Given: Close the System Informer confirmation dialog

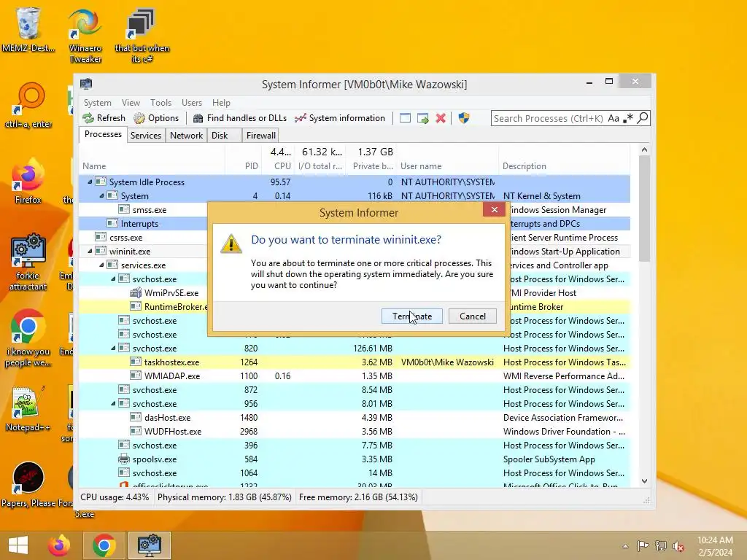Looking at the screenshot, I should tap(494, 209).
